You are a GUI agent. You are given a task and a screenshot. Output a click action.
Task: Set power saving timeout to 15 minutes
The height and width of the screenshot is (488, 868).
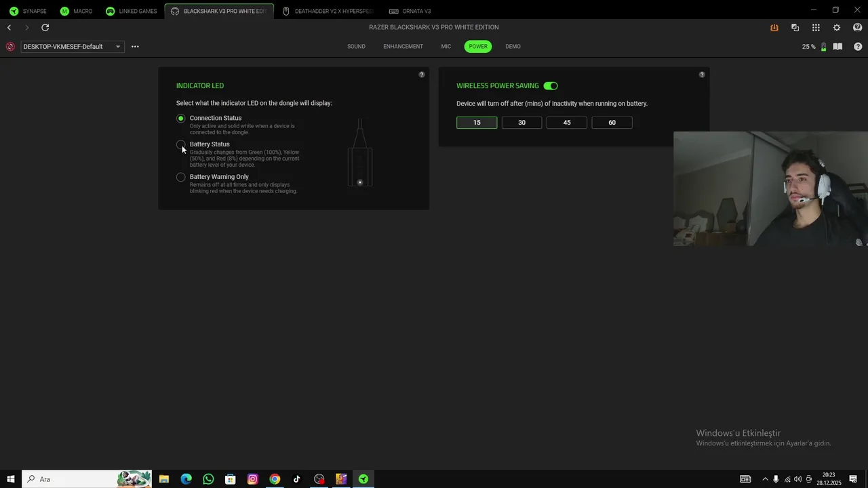pyautogui.click(x=477, y=123)
